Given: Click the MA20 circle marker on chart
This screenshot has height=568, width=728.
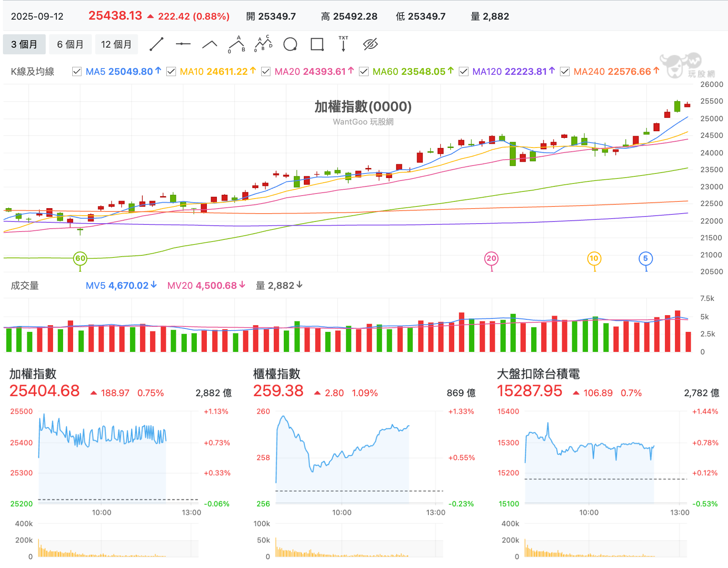Looking at the screenshot, I should [x=491, y=258].
